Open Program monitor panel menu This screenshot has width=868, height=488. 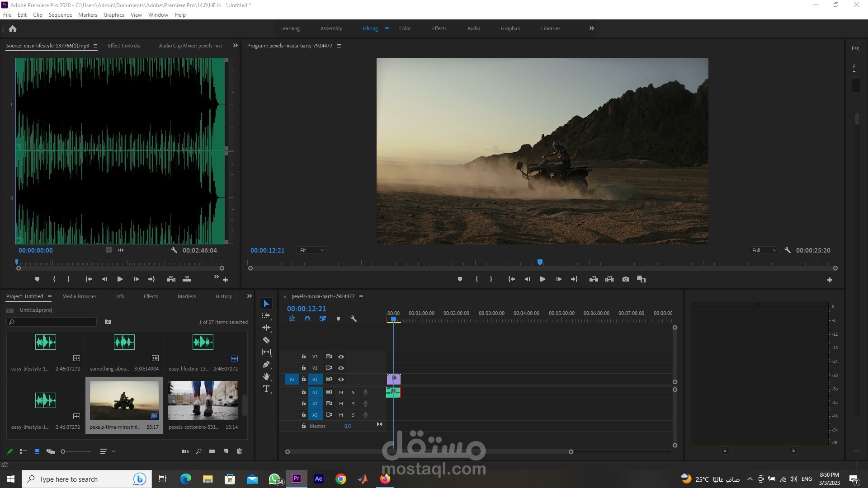coord(339,46)
